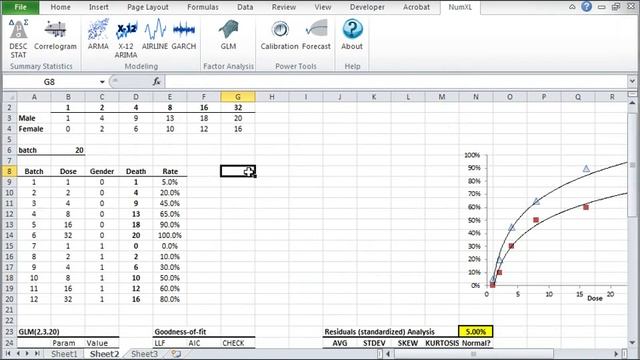This screenshot has height=360, width=640.
Task: Select the 'GLM(2,3,20)' cell
Action: click(39, 331)
